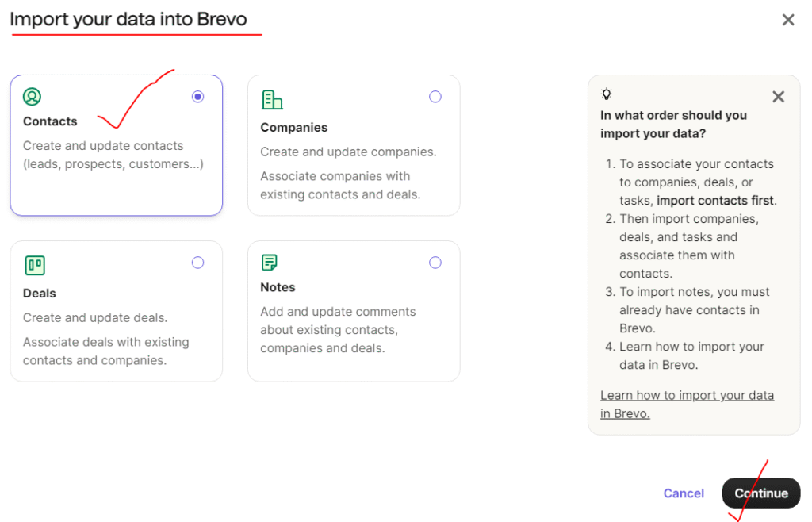Click the Companies building icon
The height and width of the screenshot is (522, 812).
(272, 99)
